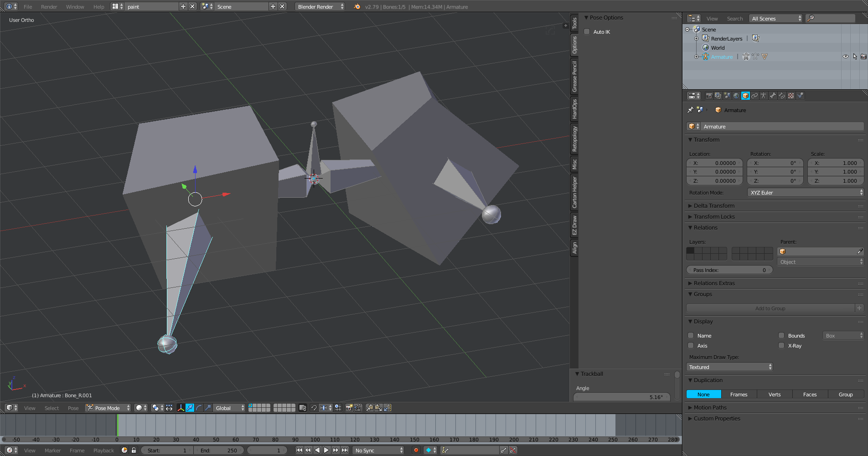Open the Render menu

pyautogui.click(x=49, y=7)
